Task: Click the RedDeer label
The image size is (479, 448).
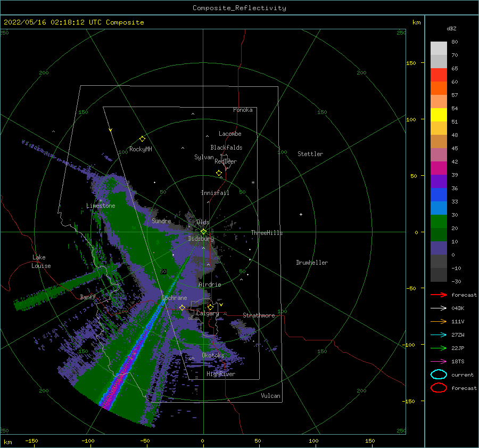Action: pos(226,161)
